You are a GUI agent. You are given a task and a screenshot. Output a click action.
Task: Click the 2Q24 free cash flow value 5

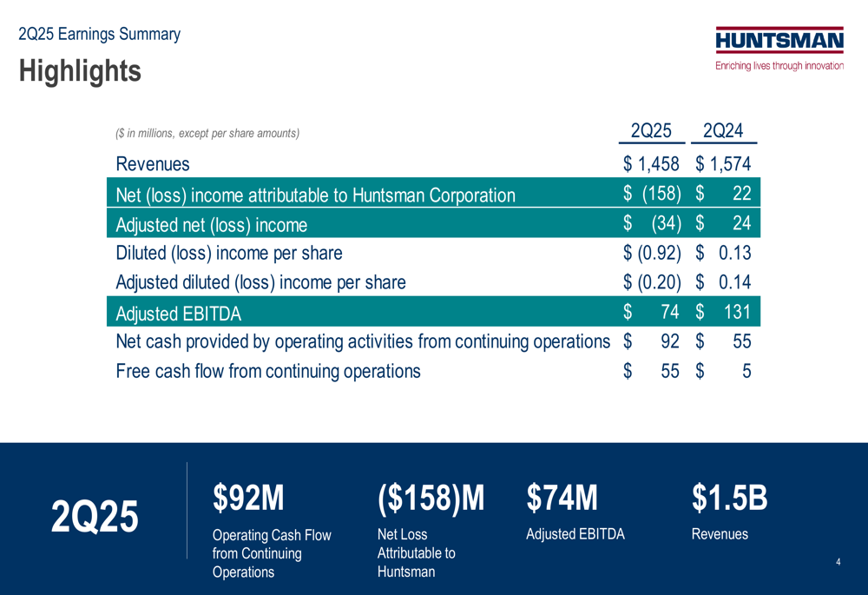coord(746,371)
